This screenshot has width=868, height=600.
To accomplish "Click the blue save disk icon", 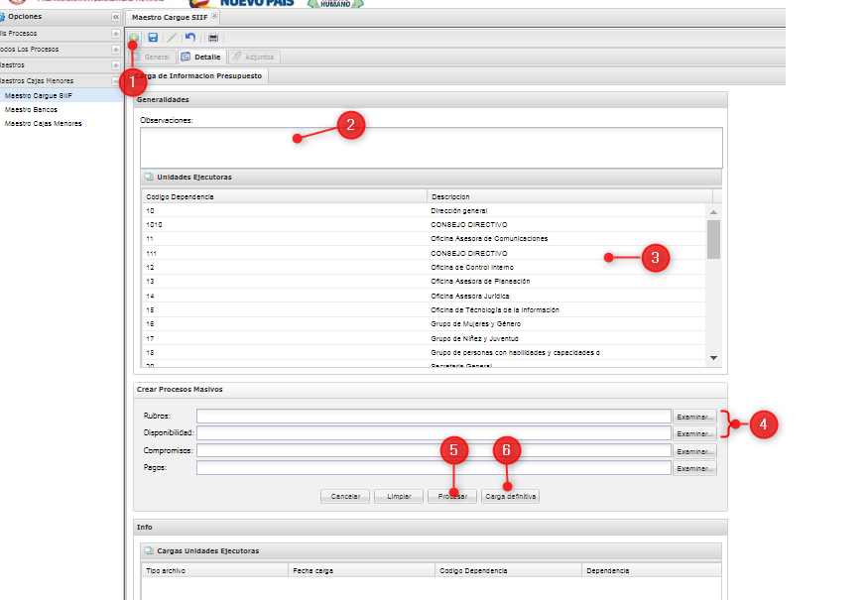I will [x=153, y=38].
